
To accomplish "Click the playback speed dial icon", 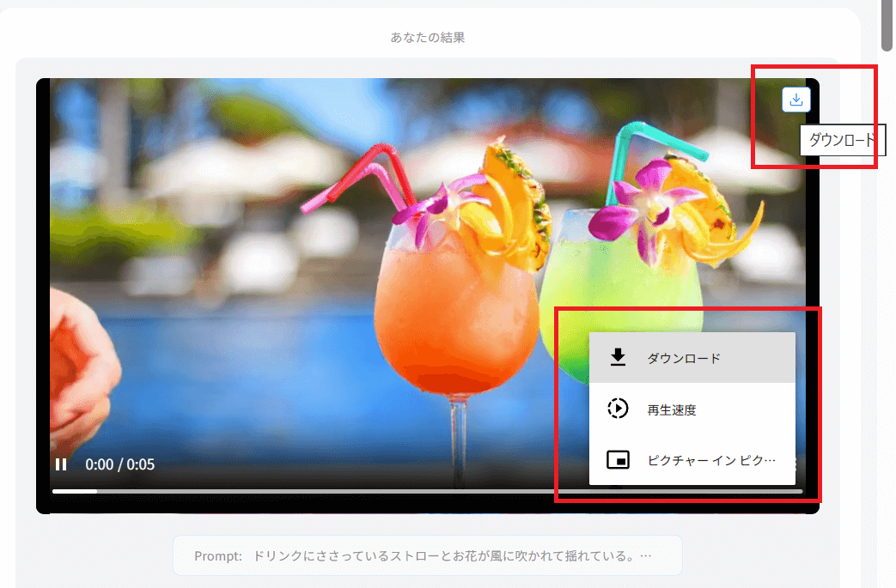I will click(x=618, y=409).
